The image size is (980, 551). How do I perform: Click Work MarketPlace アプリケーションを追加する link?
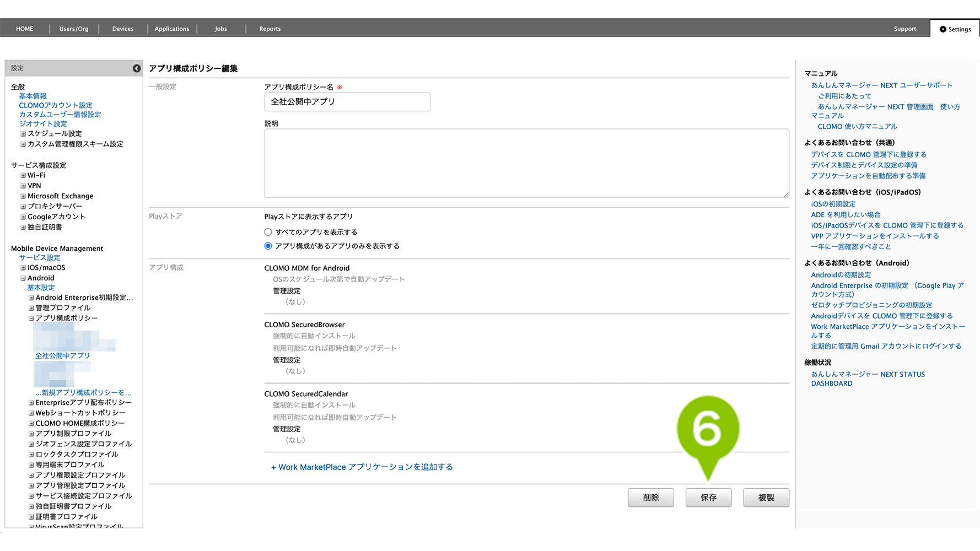[x=362, y=467]
